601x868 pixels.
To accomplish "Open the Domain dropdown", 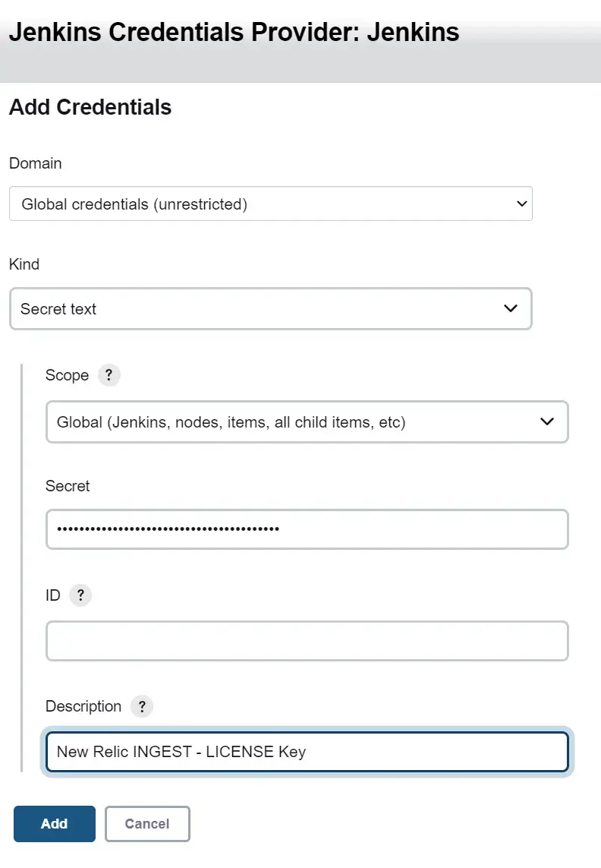I will point(270,204).
